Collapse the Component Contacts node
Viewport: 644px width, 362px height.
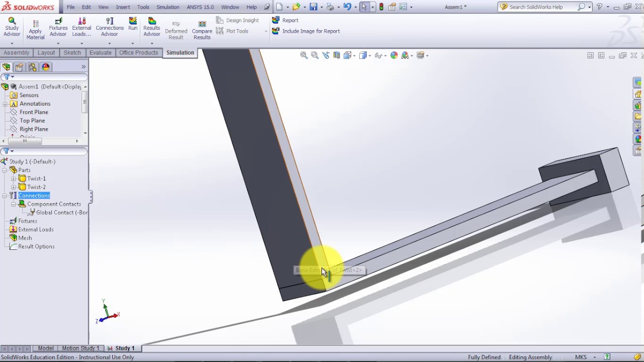point(14,204)
